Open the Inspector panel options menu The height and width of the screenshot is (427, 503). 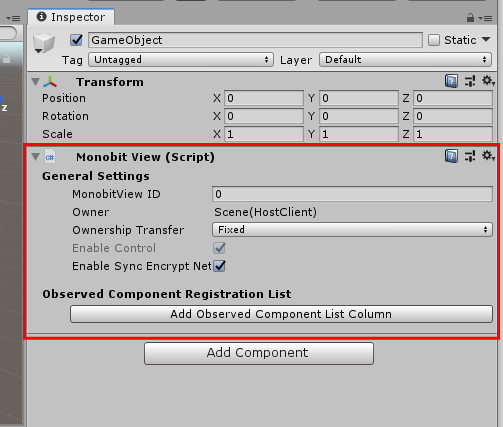[x=486, y=18]
